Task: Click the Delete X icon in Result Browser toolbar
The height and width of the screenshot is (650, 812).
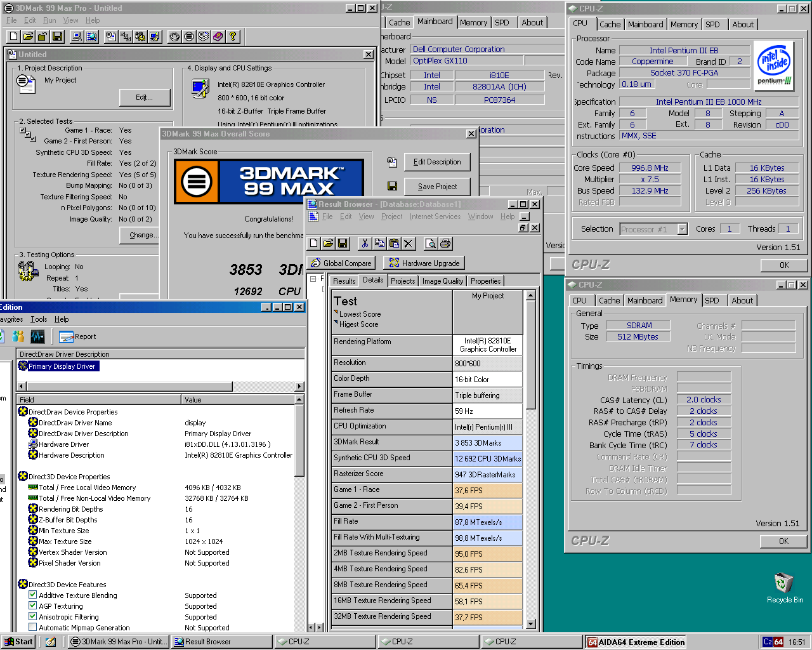Action: click(x=409, y=243)
